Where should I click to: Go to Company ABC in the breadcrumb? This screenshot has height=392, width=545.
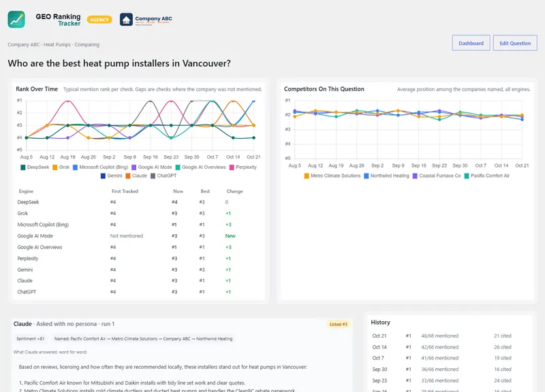click(24, 44)
